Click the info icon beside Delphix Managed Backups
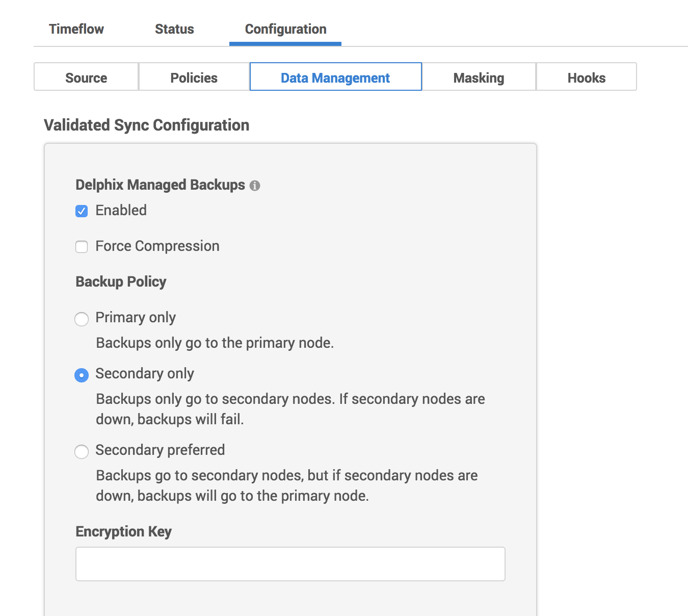The height and width of the screenshot is (616, 688). (255, 186)
